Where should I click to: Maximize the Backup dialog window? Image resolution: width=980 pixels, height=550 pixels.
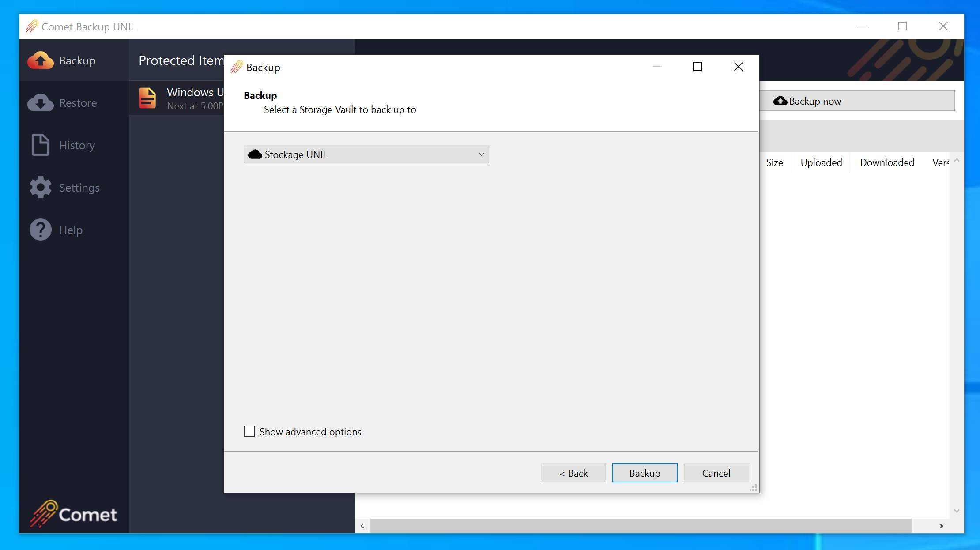pyautogui.click(x=697, y=67)
